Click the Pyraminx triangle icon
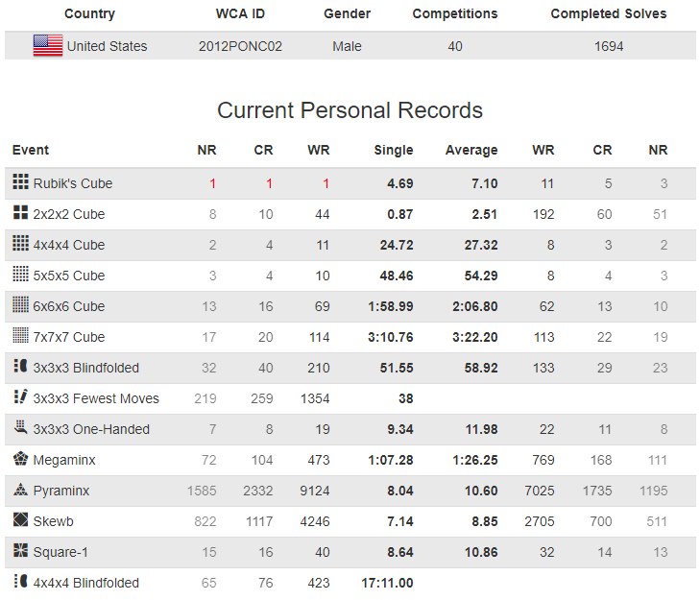The image size is (700, 600). click(21, 490)
